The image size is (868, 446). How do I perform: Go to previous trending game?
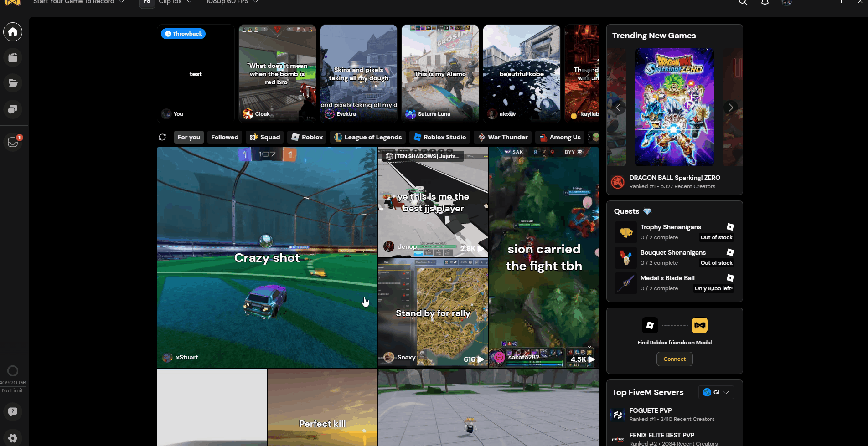(618, 108)
